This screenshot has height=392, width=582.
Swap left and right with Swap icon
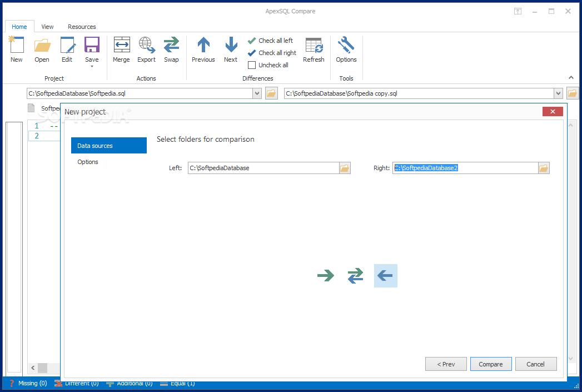[171, 49]
